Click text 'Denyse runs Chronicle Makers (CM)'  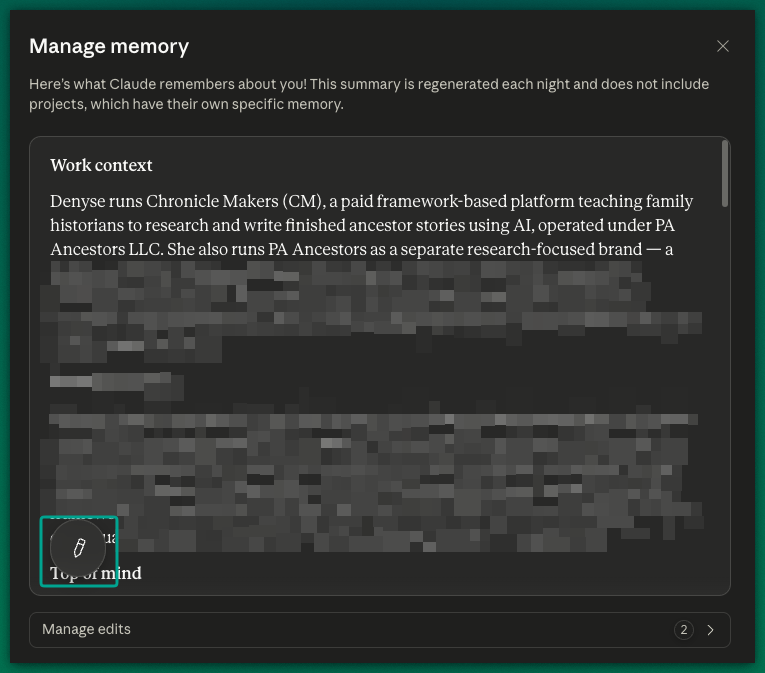click(187, 201)
